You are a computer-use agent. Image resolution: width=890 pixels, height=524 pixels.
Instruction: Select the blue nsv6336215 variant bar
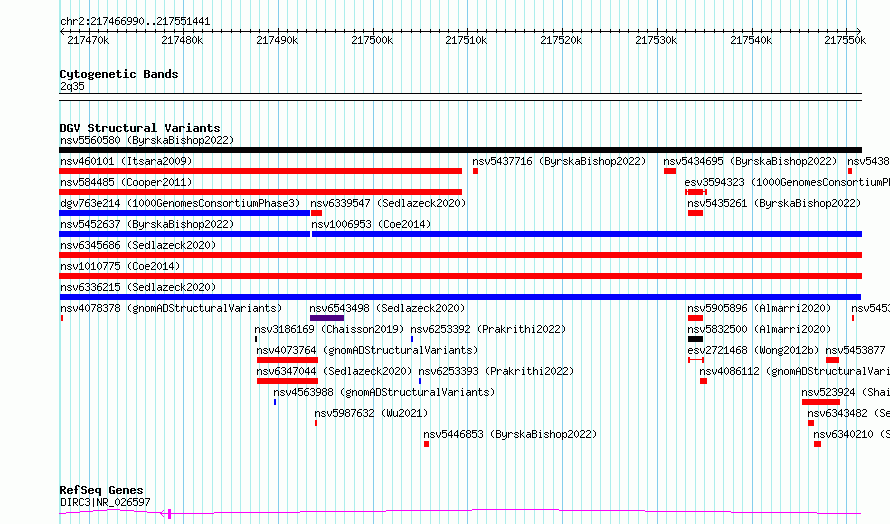[x=460, y=297]
